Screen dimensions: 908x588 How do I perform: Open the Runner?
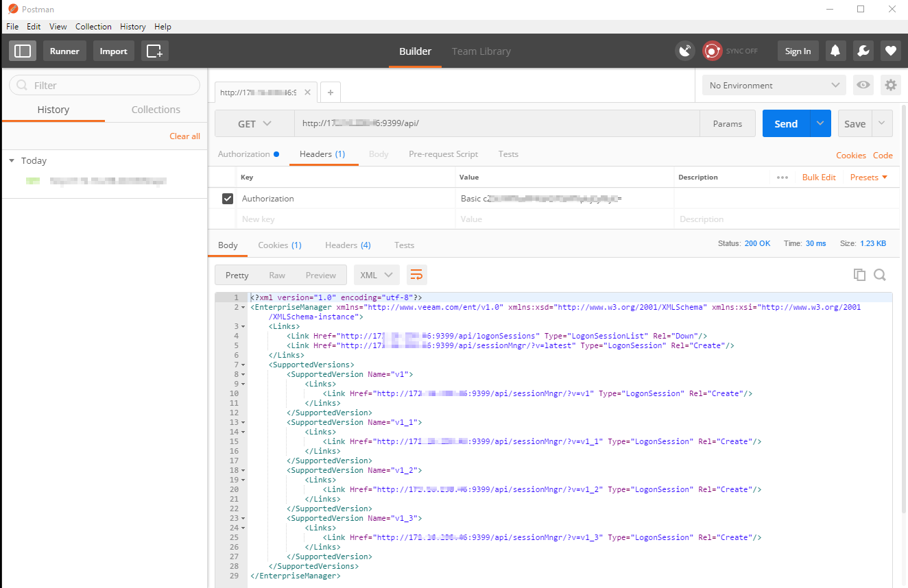point(64,51)
